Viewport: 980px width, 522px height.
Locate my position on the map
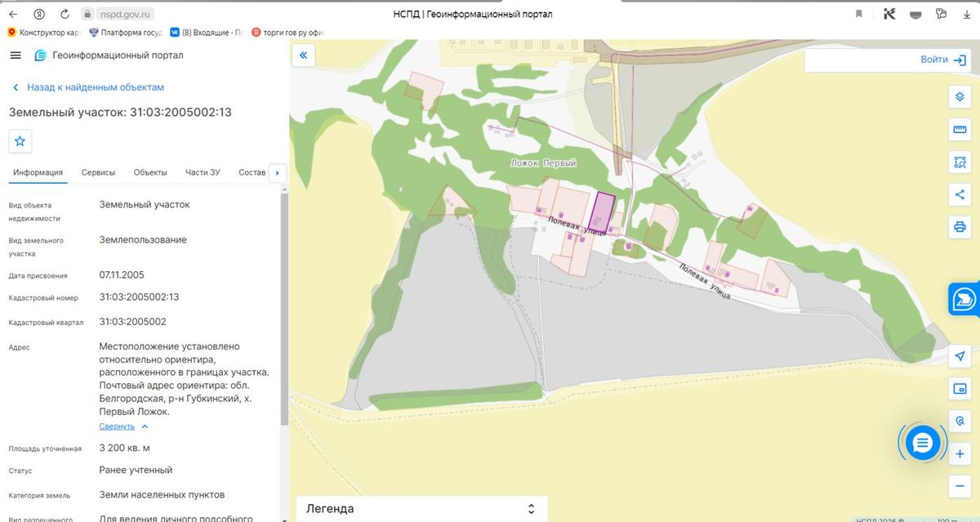tap(960, 356)
